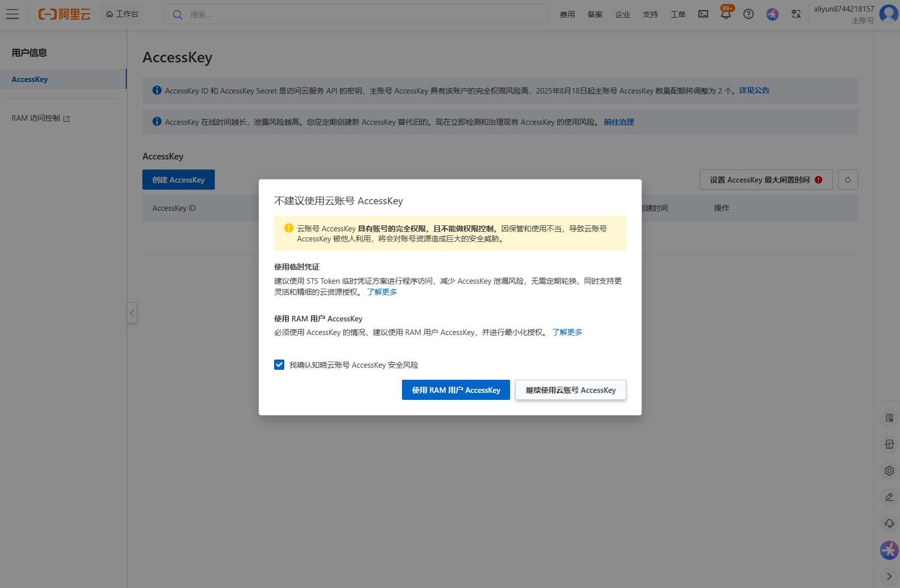Uncheck the AccessKey security risk confirmation
The height and width of the screenshot is (588, 900).
coord(279,365)
